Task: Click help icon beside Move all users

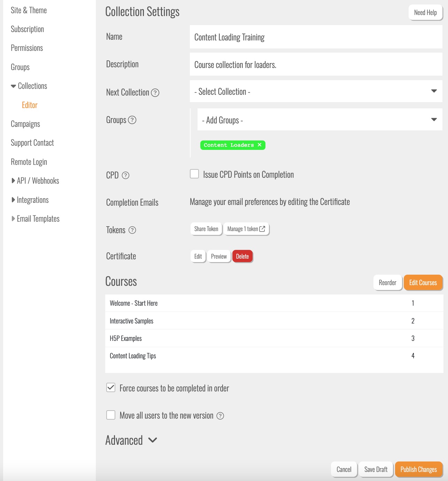Action: pos(220,416)
